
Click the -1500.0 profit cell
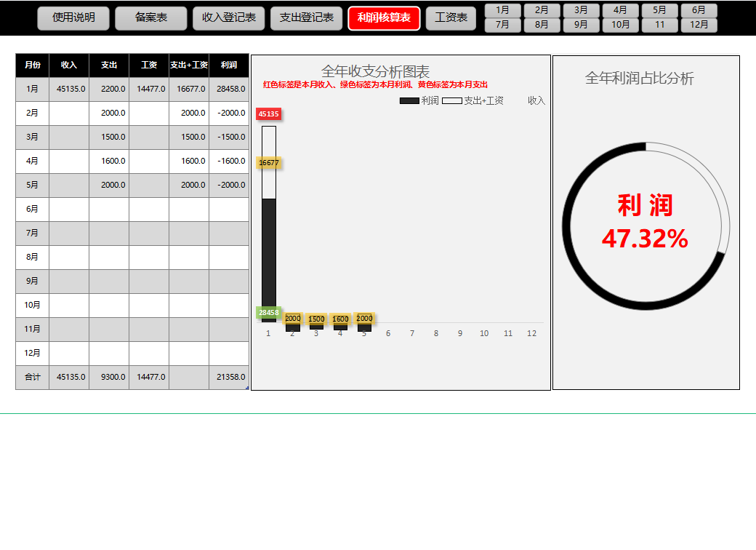229,137
